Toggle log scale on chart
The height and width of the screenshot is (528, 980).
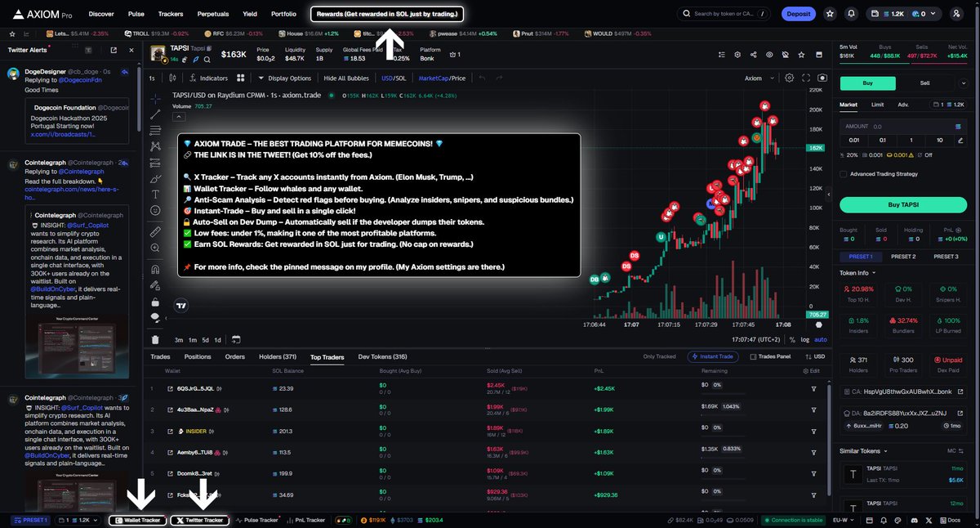tap(805, 339)
